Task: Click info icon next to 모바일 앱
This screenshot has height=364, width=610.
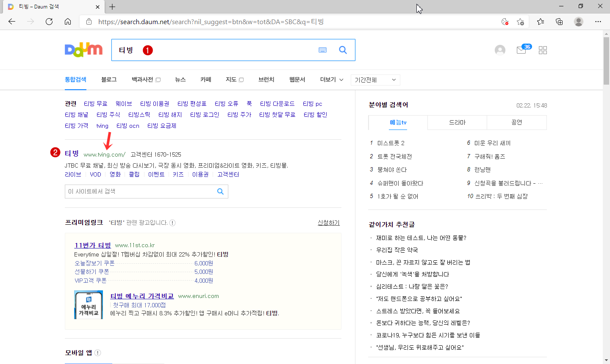Action: (x=97, y=353)
